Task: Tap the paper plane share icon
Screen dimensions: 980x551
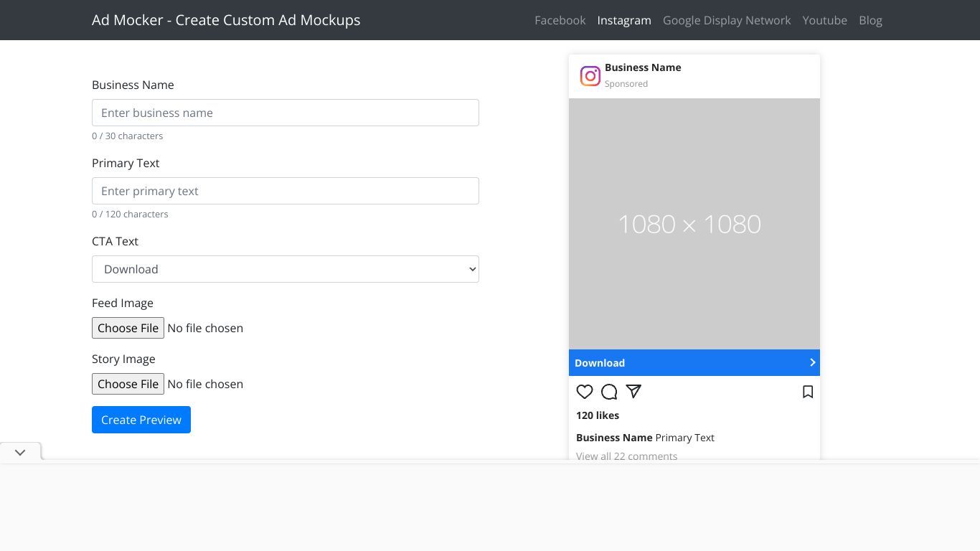Action: click(x=633, y=391)
